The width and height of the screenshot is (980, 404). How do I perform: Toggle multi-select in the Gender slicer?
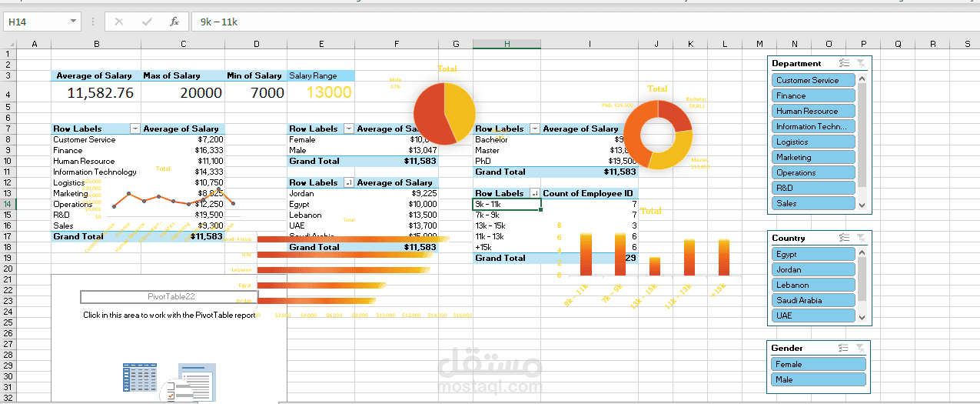point(844,348)
